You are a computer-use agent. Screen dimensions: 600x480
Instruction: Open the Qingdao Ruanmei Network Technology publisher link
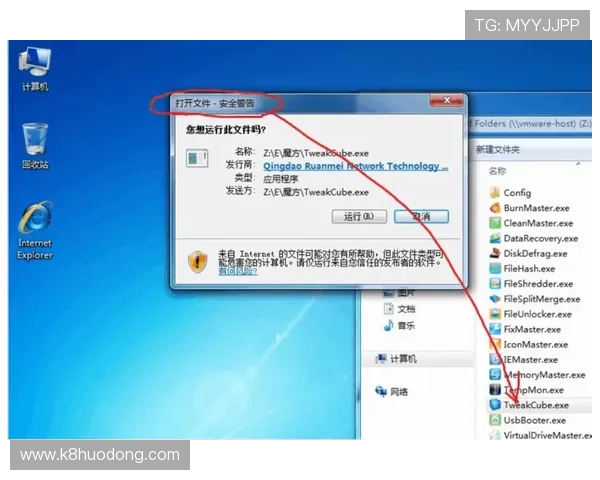tap(355, 166)
